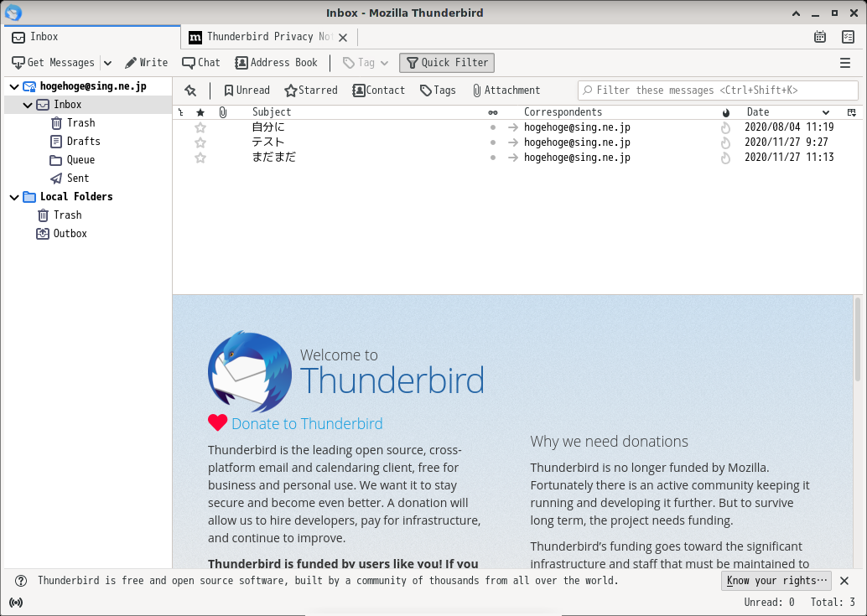Click date 2020/11/27 11:13 cell
This screenshot has width=867, height=616.
tap(789, 157)
